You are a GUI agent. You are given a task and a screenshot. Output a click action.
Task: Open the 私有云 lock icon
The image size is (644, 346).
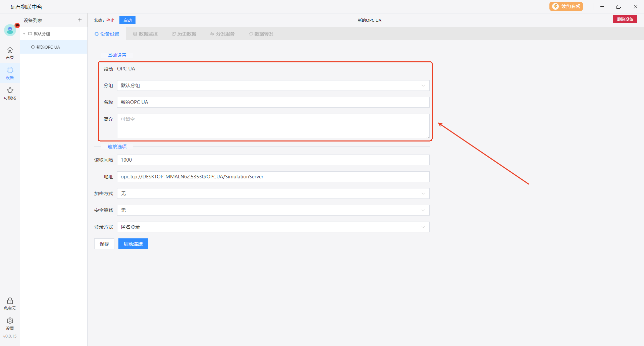click(10, 304)
